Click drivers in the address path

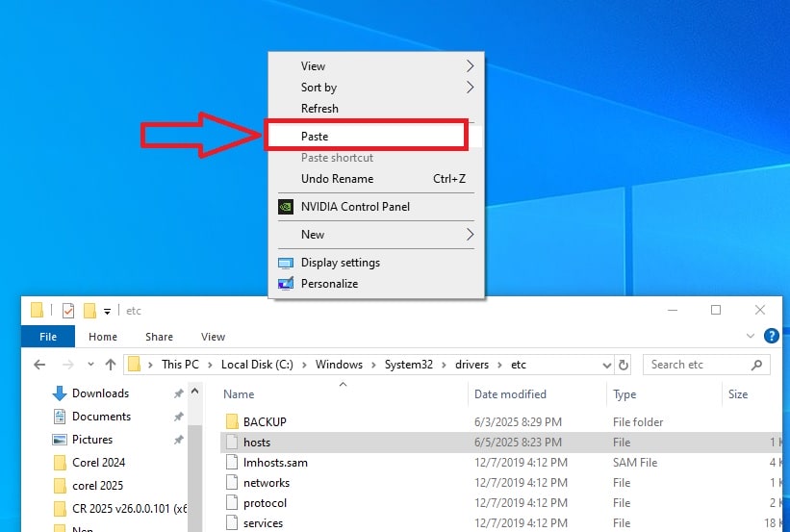(x=472, y=365)
